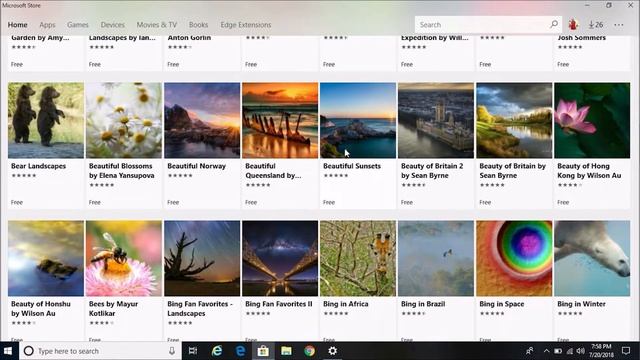The height and width of the screenshot is (360, 640).
Task: Click the Beautiful Sunsets title text
Action: [352, 166]
